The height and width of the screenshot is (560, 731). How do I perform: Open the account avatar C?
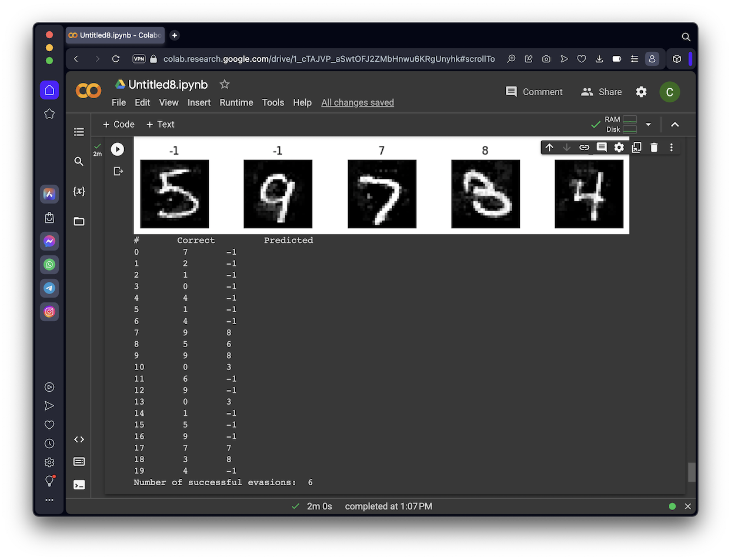coord(670,92)
